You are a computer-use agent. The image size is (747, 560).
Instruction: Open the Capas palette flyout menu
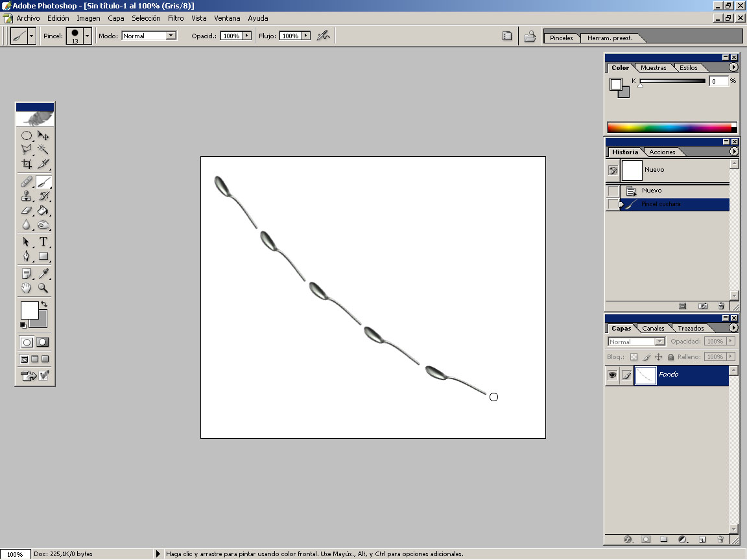click(x=733, y=327)
